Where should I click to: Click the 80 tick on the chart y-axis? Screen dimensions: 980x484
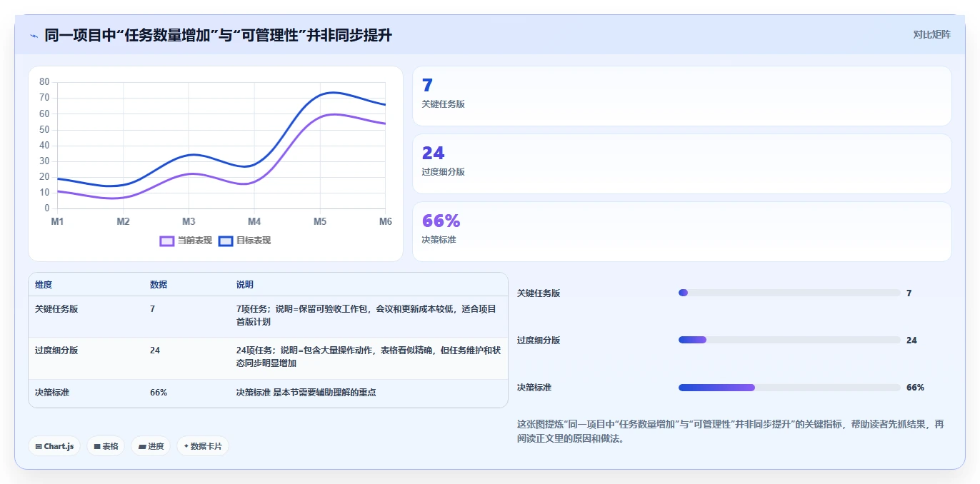(44, 82)
